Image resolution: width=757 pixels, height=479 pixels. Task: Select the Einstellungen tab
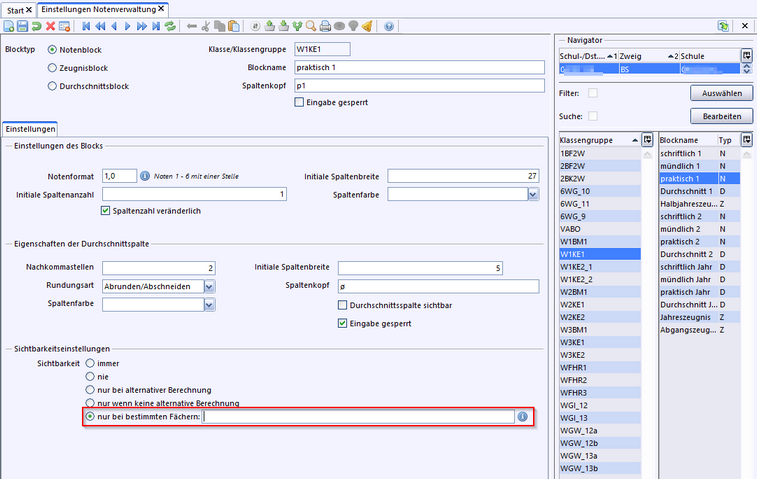[30, 129]
